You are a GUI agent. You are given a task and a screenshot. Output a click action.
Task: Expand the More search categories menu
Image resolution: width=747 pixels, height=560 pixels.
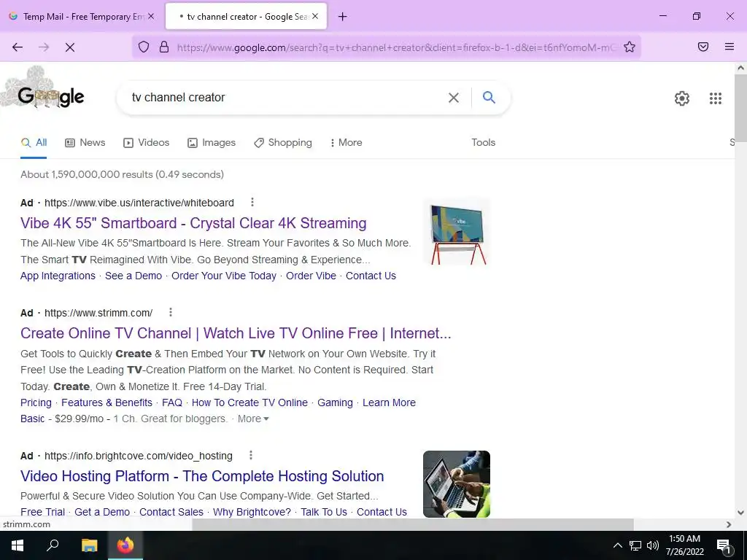(x=347, y=142)
